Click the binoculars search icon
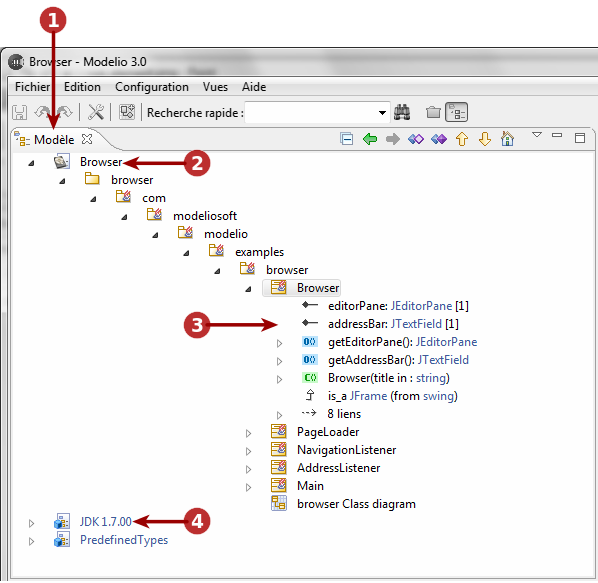 point(402,112)
